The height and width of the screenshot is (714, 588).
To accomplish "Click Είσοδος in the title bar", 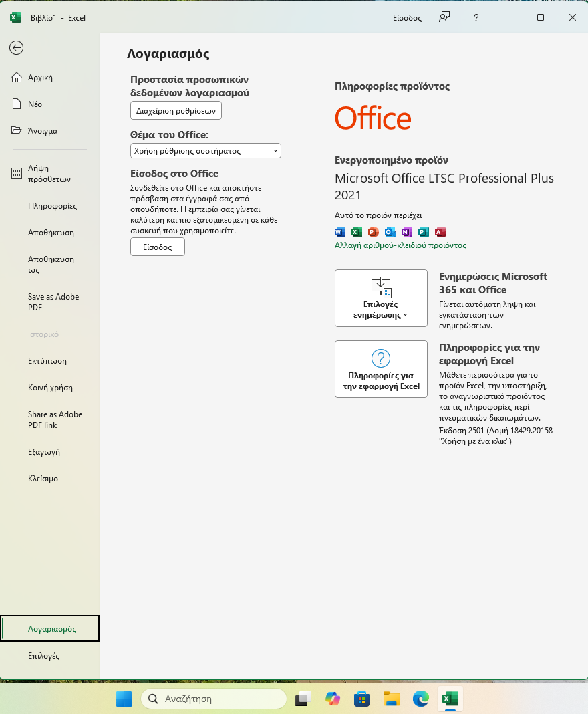I will click(x=408, y=18).
